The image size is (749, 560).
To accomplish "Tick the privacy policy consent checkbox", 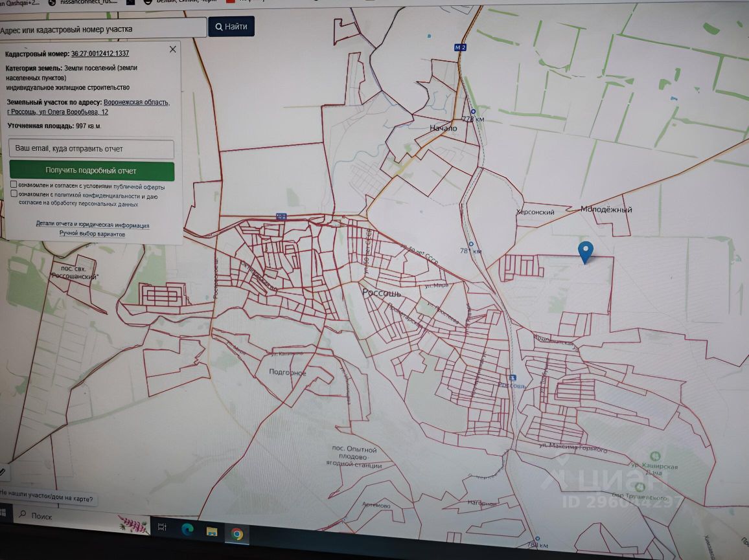I will pyautogui.click(x=14, y=194).
